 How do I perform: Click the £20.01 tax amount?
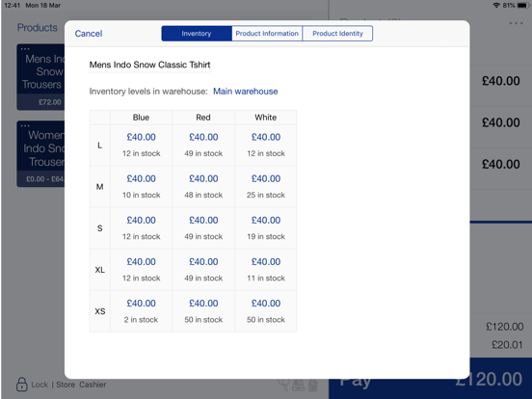507,345
